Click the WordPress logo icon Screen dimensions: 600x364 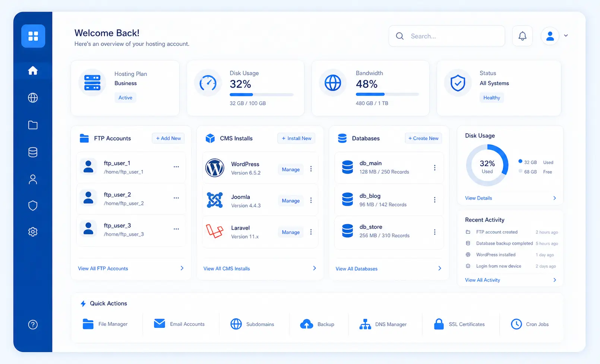215,168
